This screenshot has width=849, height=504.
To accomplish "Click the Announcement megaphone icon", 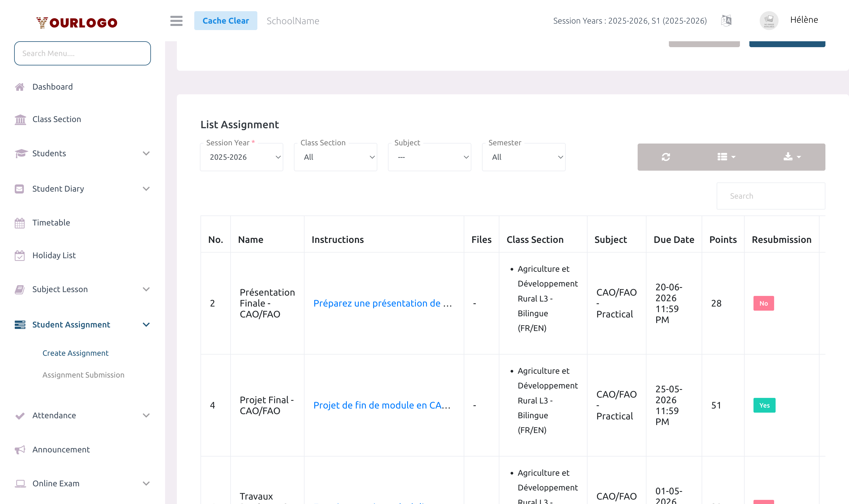I will coord(19,449).
